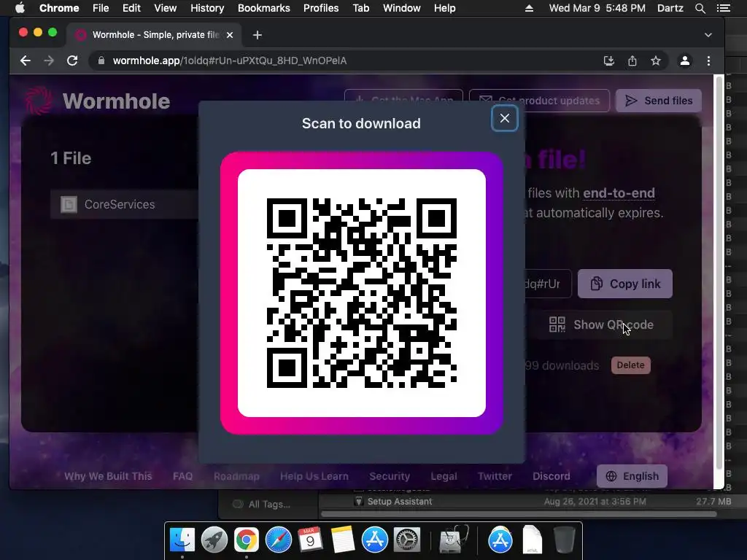Open the History menu
This screenshot has height=560, width=747.
tap(207, 8)
